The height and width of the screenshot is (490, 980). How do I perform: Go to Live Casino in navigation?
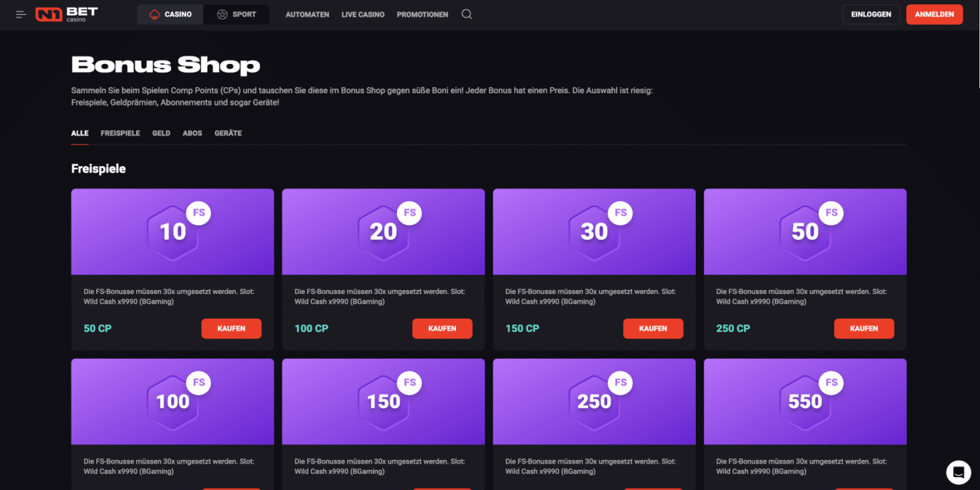(x=363, y=14)
